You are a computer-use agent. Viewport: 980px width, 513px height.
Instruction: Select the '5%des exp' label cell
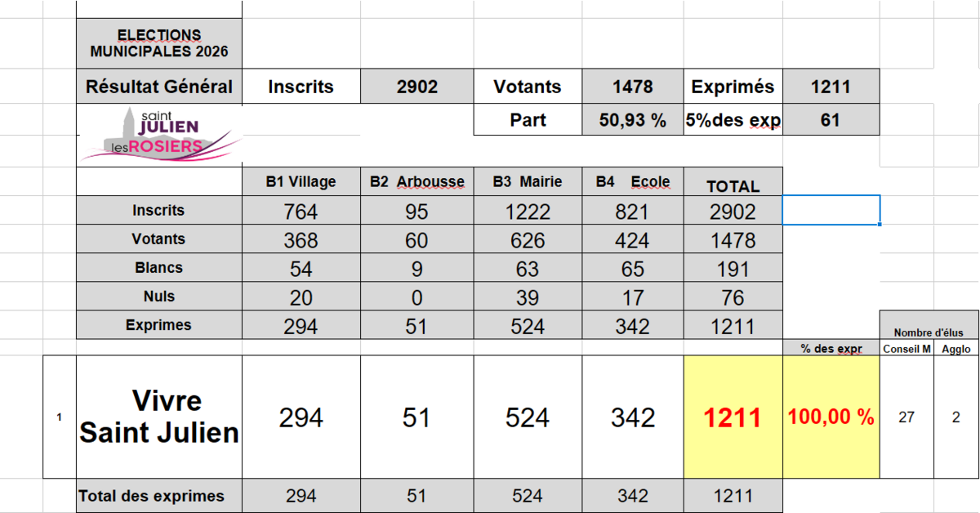(x=733, y=120)
